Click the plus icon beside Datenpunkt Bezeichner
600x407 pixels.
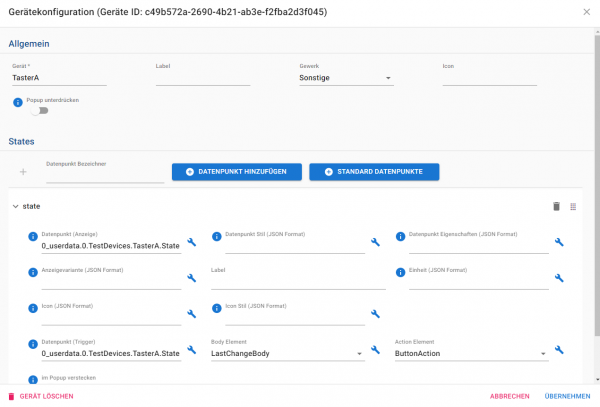pyautogui.click(x=23, y=172)
